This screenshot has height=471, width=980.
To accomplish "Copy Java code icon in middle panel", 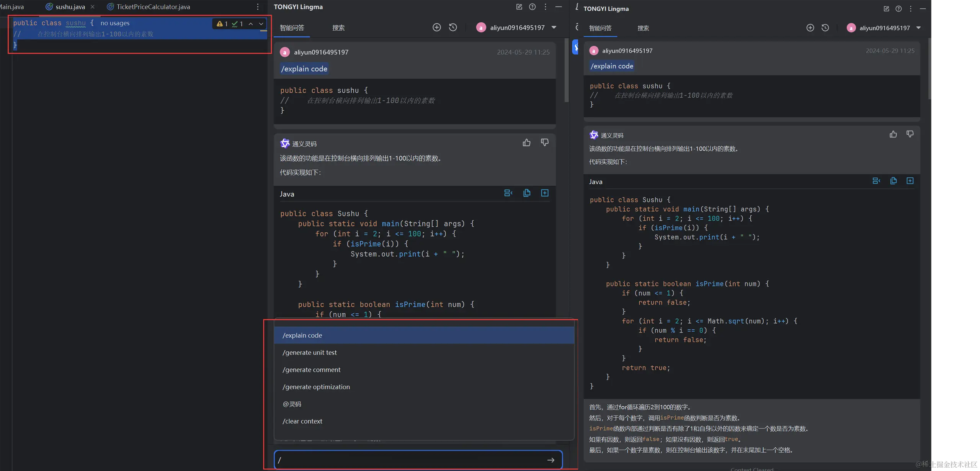I will (527, 193).
